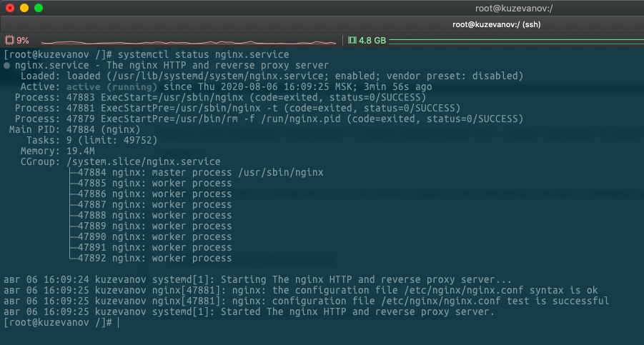Viewport: 644px width, 345px height.
Task: Click the empty shell prompt at the cursor
Action: [x=61, y=322]
